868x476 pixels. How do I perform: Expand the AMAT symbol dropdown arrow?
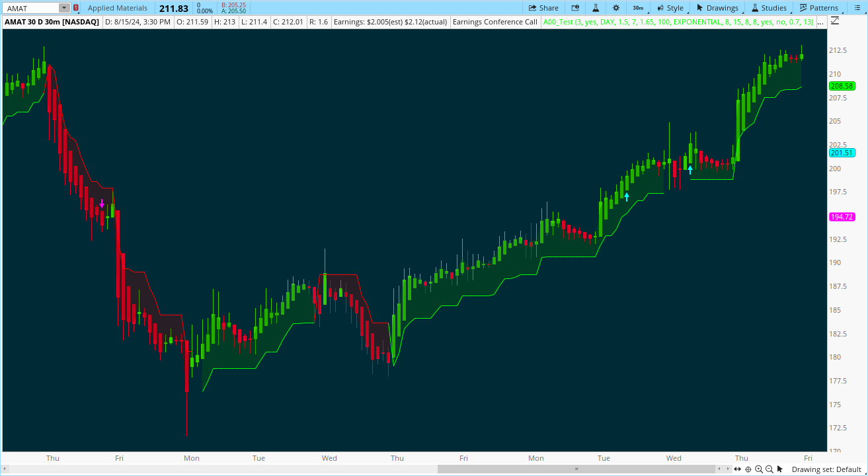(x=63, y=8)
